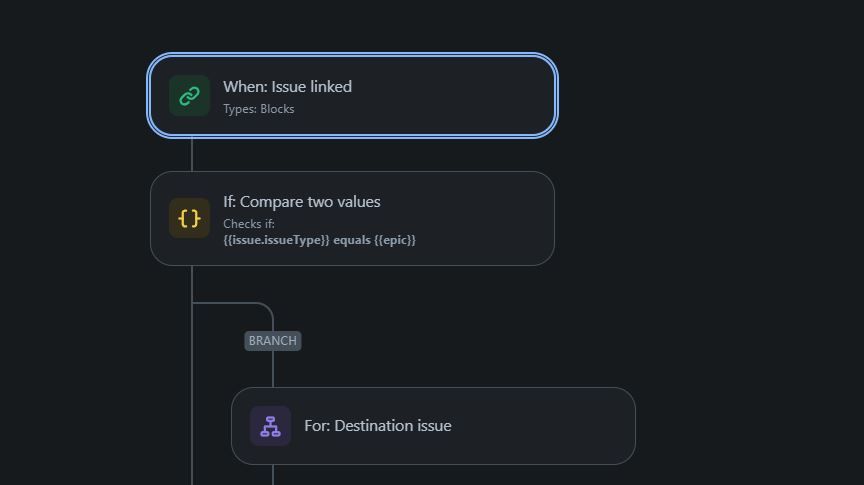Click the yellow curly braces condition icon
The width and height of the screenshot is (864, 485).
[x=189, y=218]
